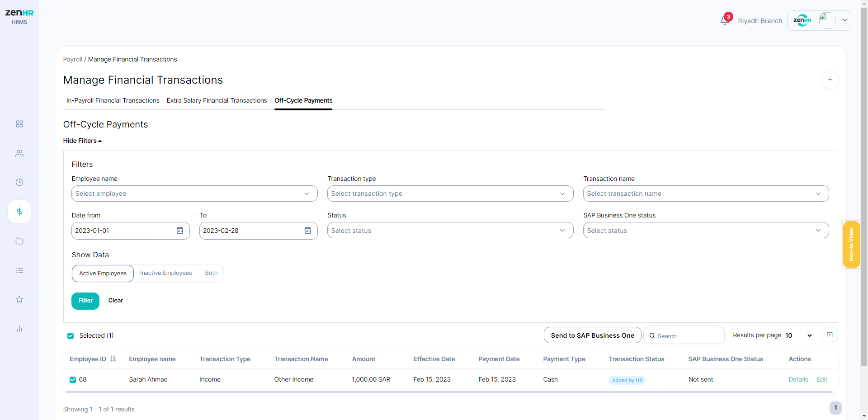Click the Other Income cell
This screenshot has height=420, width=868.
294,379
